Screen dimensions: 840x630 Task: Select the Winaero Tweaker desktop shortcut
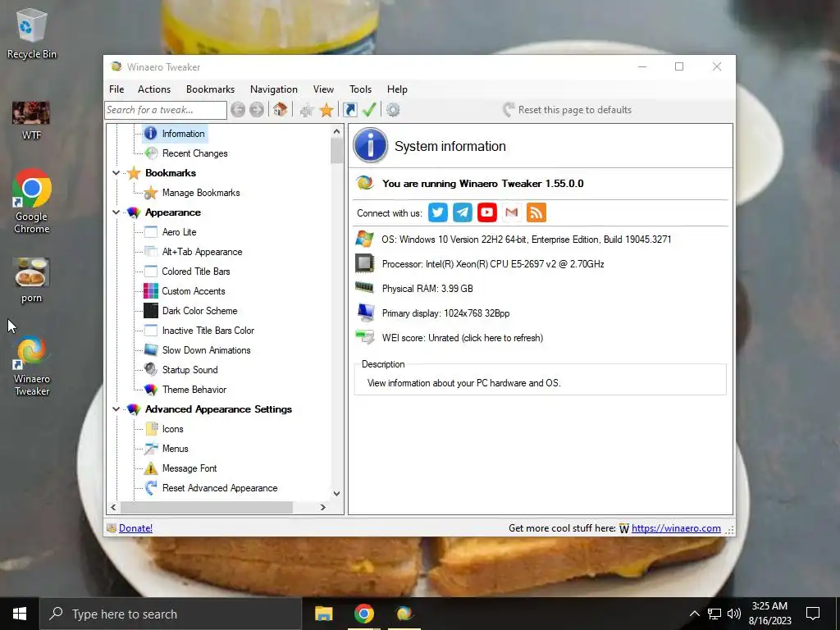pos(32,367)
